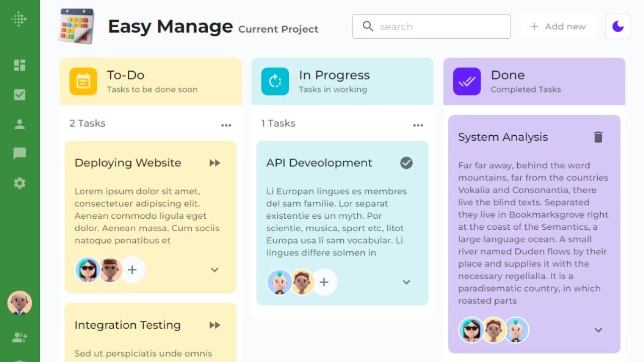
Task: Open the dashboard icon in sidebar
Action: pyautogui.click(x=20, y=65)
